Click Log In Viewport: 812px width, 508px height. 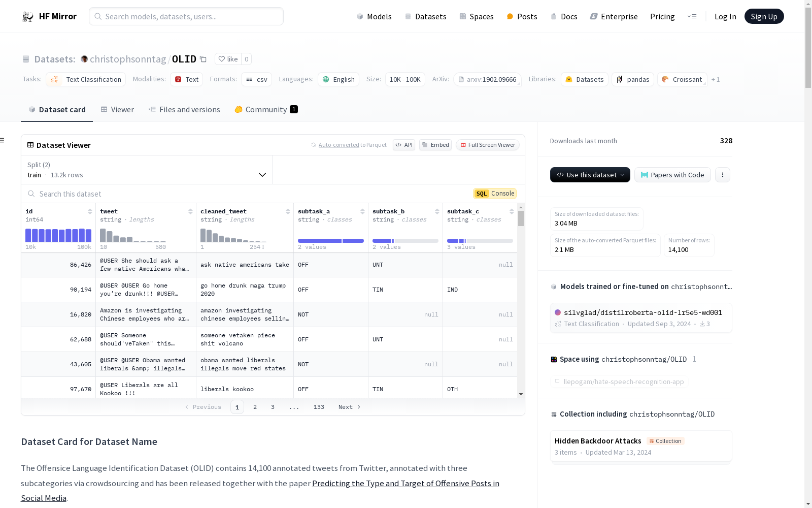[725, 16]
